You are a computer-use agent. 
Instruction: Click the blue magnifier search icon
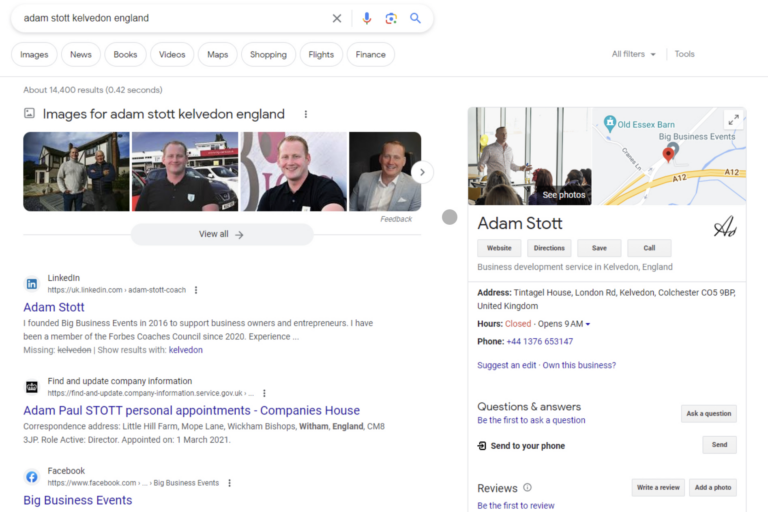(415, 18)
